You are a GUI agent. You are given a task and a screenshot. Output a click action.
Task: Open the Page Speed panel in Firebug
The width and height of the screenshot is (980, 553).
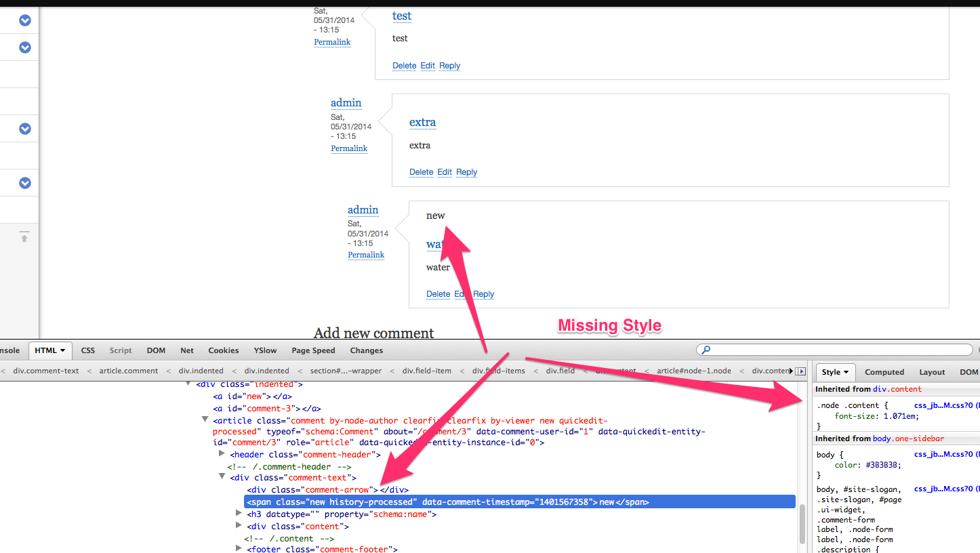tap(312, 350)
